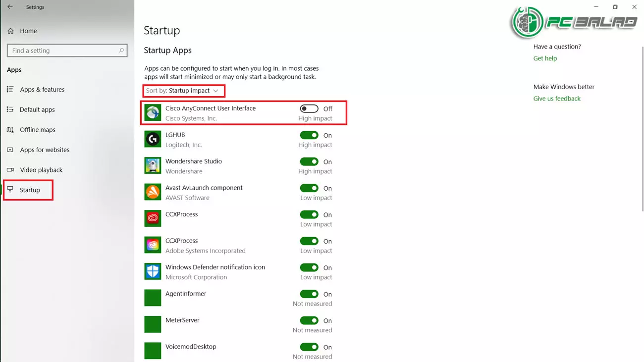
Task: Open Video playback settings
Action: pyautogui.click(x=41, y=170)
